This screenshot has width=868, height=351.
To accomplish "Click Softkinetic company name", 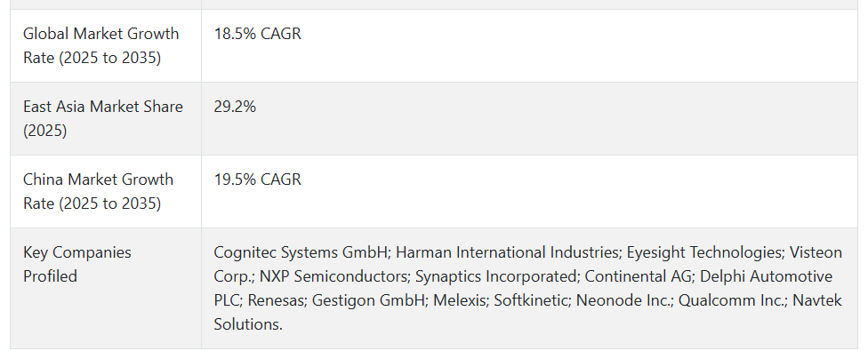I will point(531,300).
